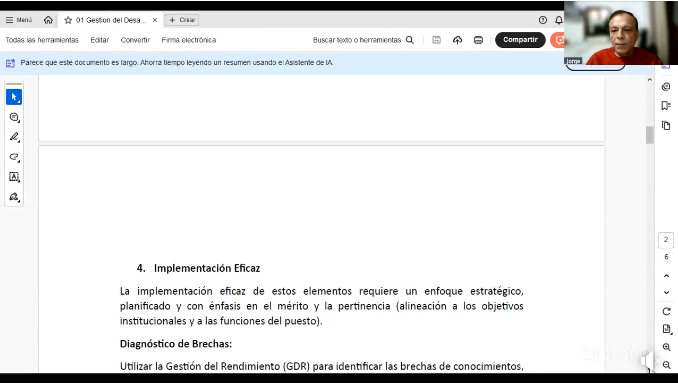678x388 pixels.
Task: Click the print icon in toolbar
Action: (478, 40)
